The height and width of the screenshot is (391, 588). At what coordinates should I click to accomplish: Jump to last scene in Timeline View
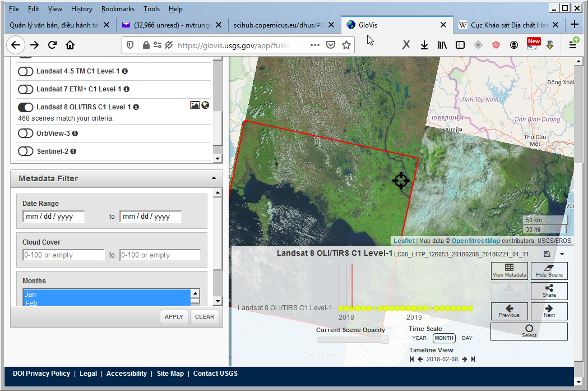click(x=473, y=359)
